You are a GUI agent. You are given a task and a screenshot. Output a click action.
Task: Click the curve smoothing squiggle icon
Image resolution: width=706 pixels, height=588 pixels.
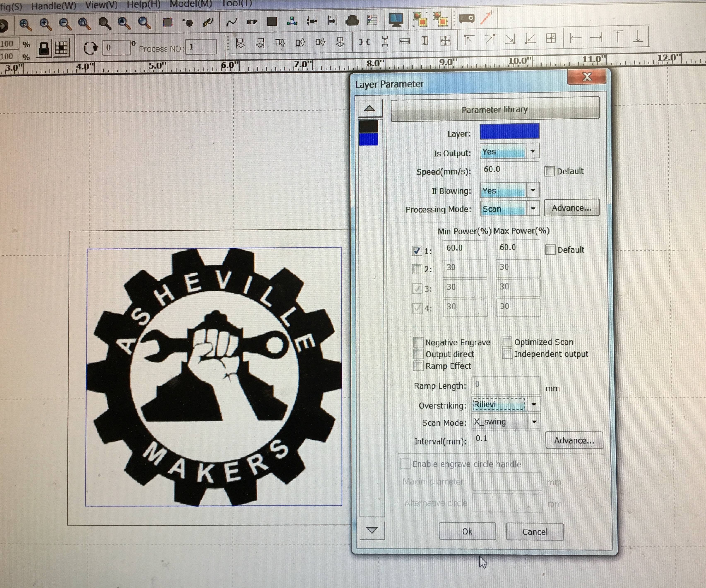coord(231,22)
